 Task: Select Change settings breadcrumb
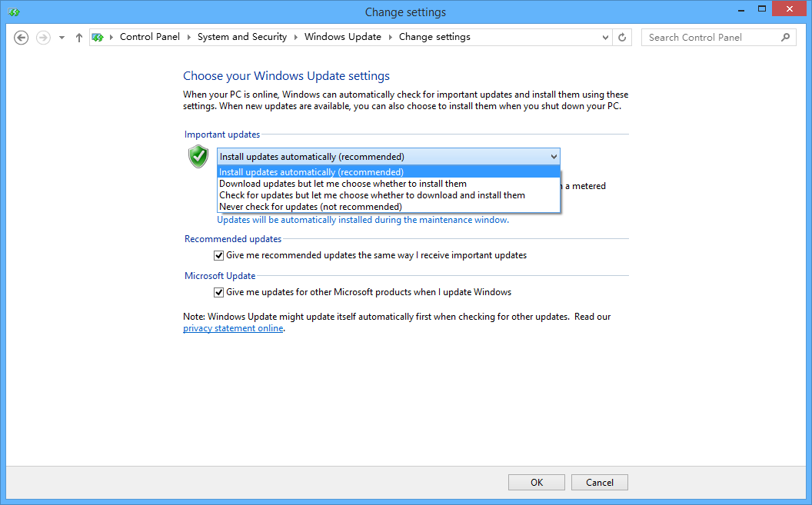[x=434, y=37]
